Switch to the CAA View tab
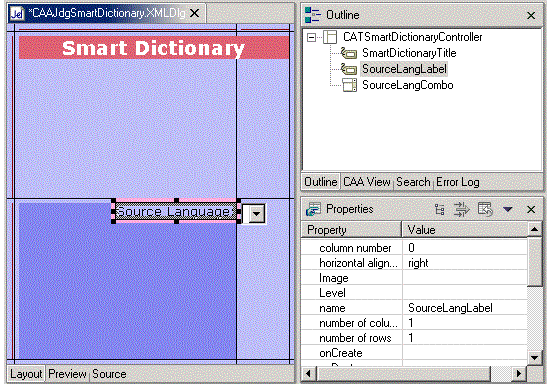Viewport: 547px width, 384px height. [366, 182]
